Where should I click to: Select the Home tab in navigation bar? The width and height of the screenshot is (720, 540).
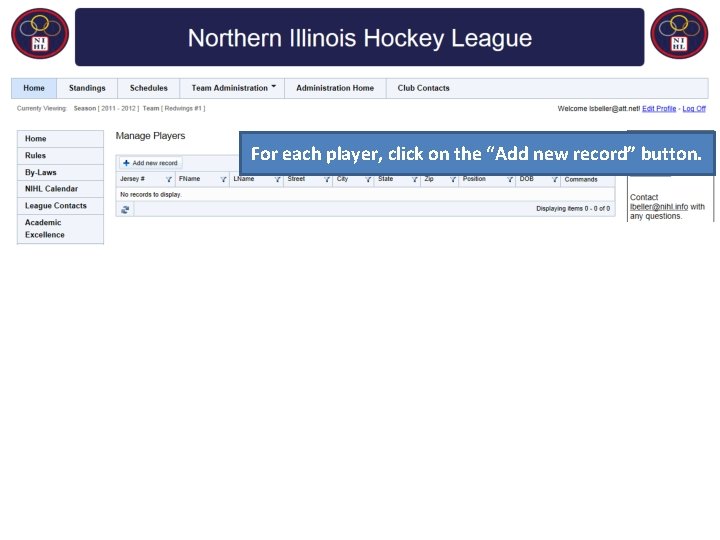click(34, 88)
